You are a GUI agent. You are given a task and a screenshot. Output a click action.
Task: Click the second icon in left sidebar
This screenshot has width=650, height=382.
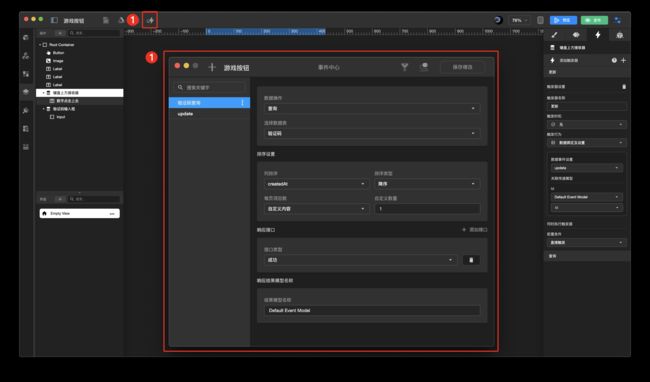click(26, 56)
